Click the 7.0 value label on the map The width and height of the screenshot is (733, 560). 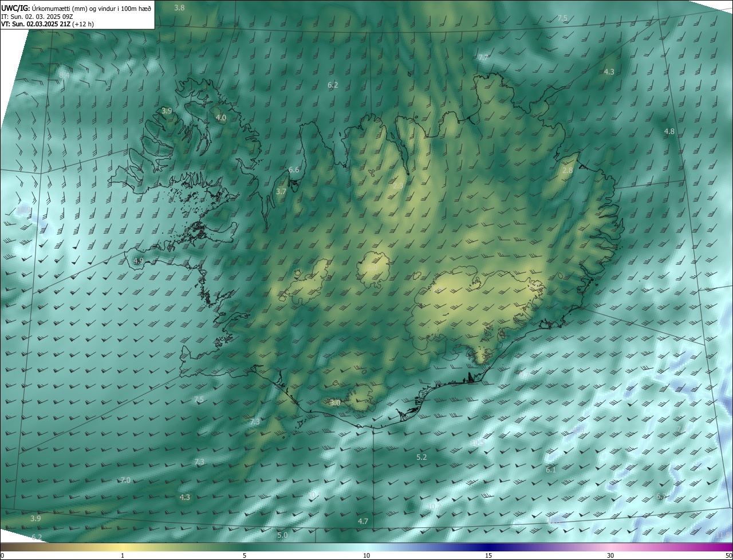[x=125, y=480]
